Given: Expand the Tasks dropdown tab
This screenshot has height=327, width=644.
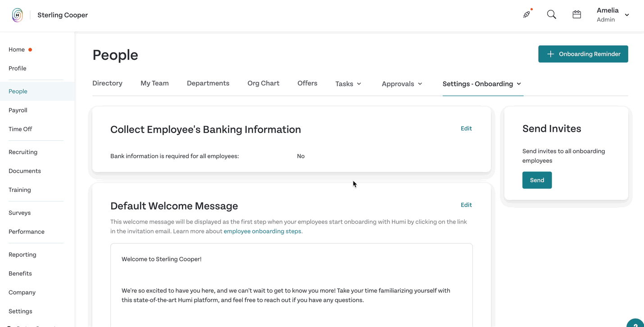Looking at the screenshot, I should 348,84.
